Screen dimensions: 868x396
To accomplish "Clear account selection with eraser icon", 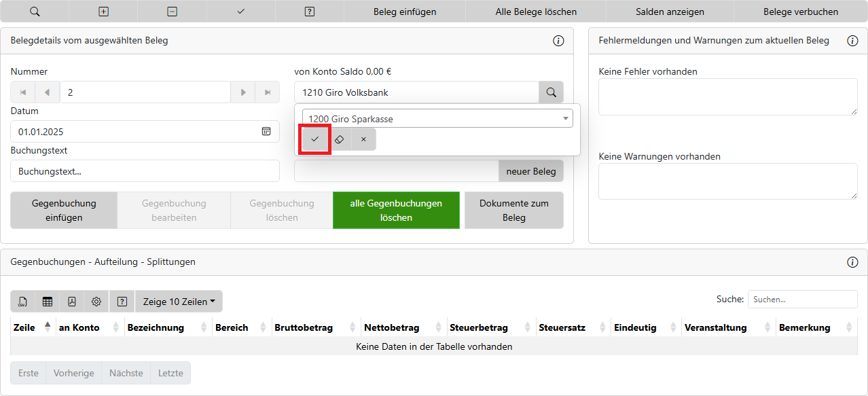I will [340, 139].
